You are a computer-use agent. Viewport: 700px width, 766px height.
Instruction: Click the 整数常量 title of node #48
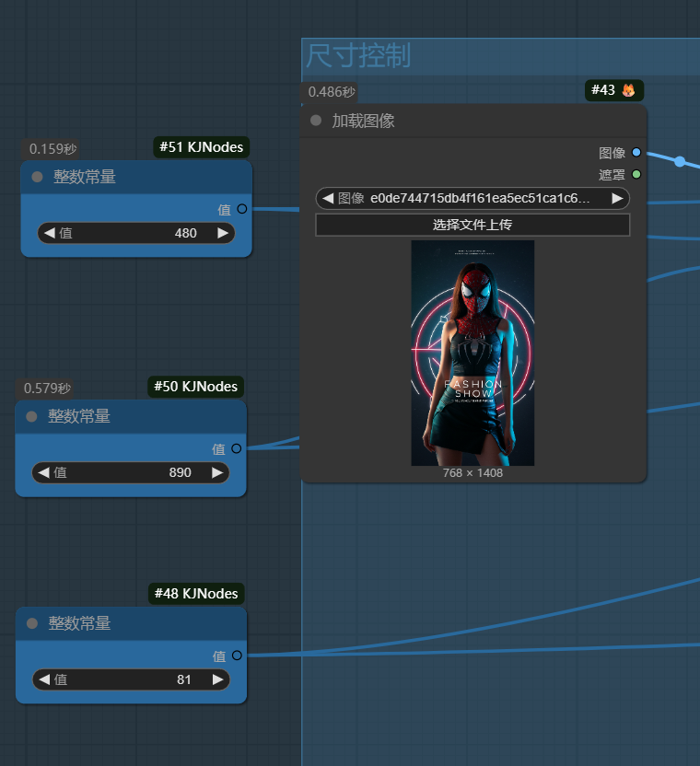coord(80,623)
